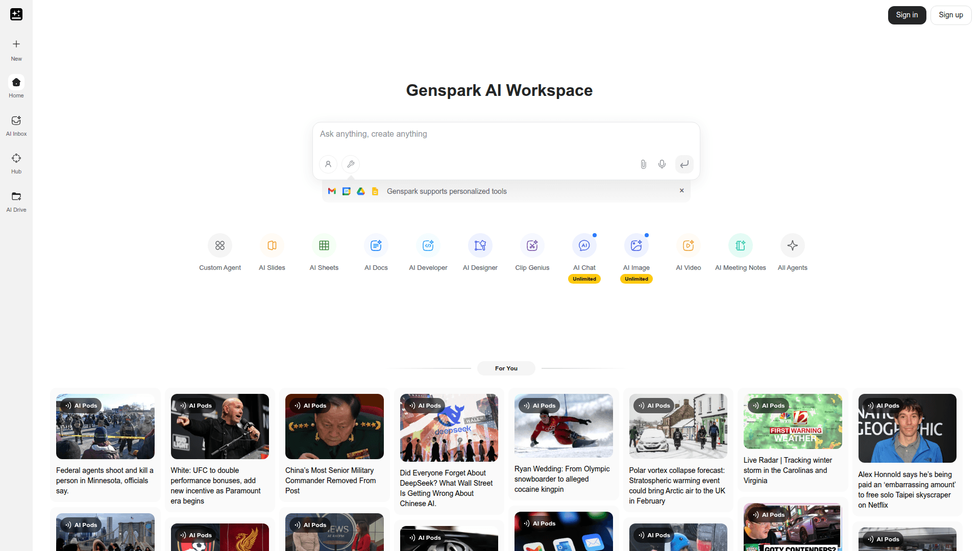Open AI Inbox from the sidebar
Screen dimensions: 980x551
(x=16, y=124)
